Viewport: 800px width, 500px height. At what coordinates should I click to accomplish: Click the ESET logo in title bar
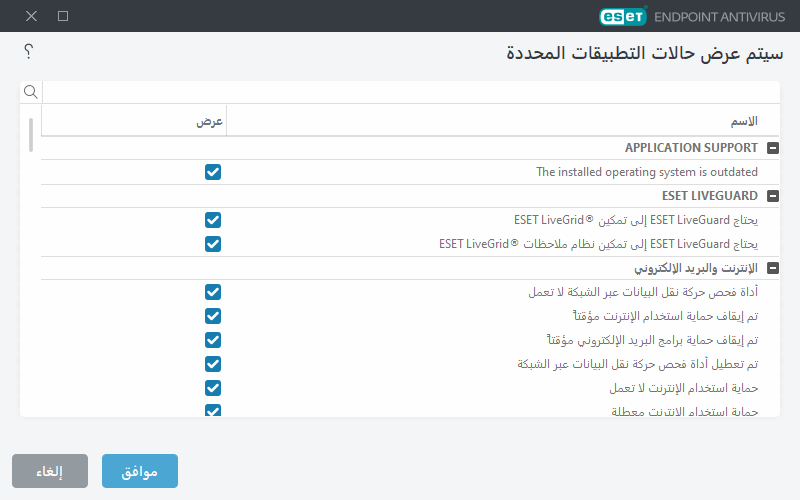pyautogui.click(x=622, y=16)
